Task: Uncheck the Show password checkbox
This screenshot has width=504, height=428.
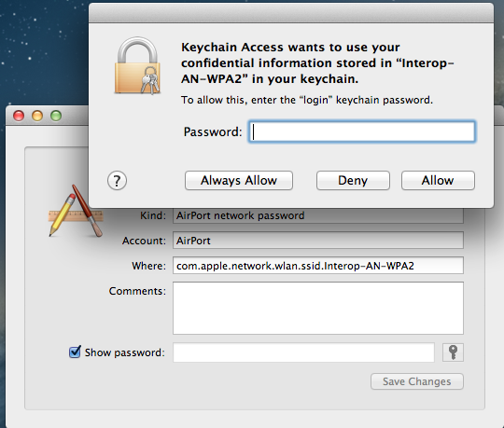Action: click(75, 352)
